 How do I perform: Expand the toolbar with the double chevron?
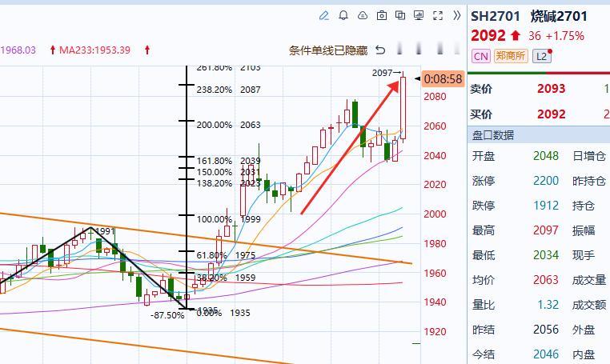pyautogui.click(x=457, y=15)
